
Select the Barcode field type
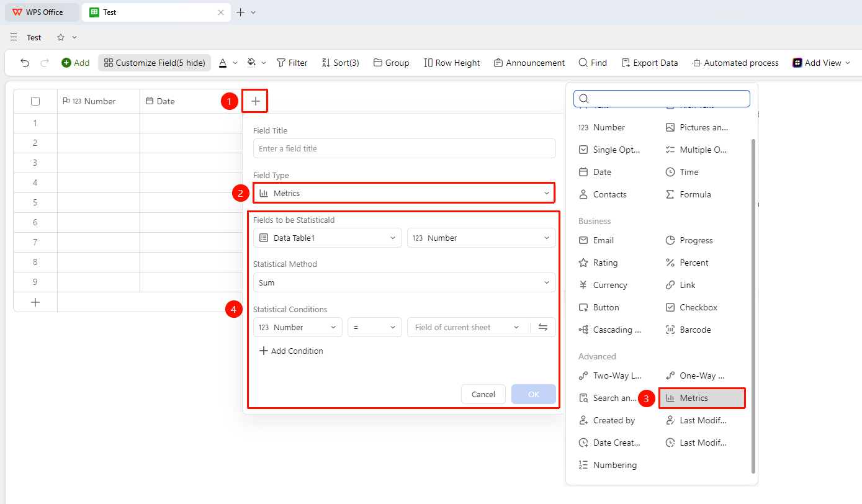point(688,330)
